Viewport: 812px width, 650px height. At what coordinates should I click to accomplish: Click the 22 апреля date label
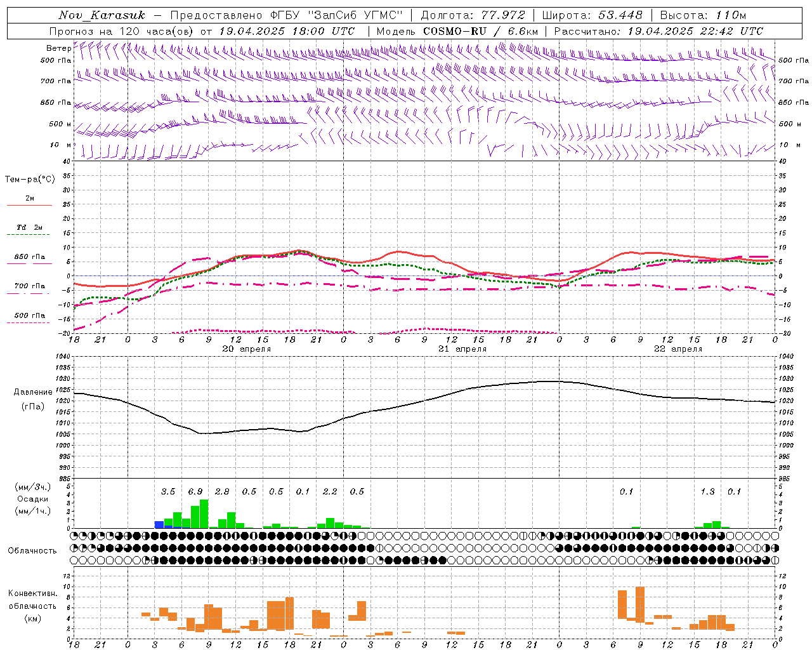678,349
